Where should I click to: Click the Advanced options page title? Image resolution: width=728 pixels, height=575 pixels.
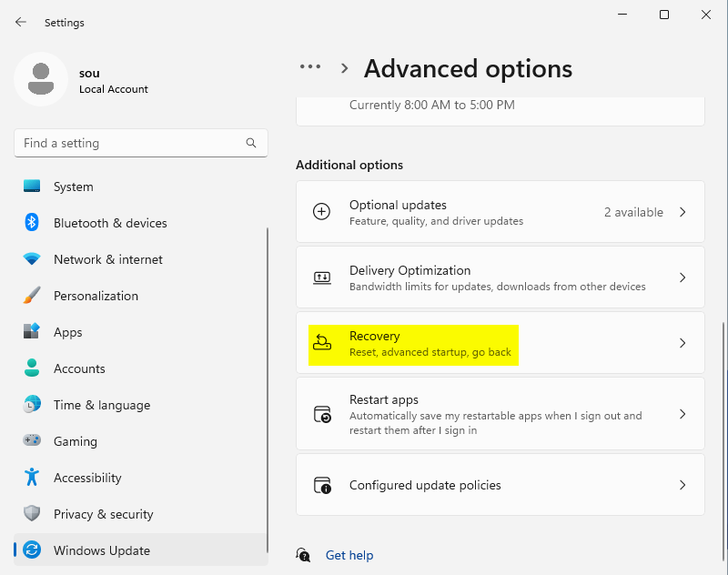468,68
